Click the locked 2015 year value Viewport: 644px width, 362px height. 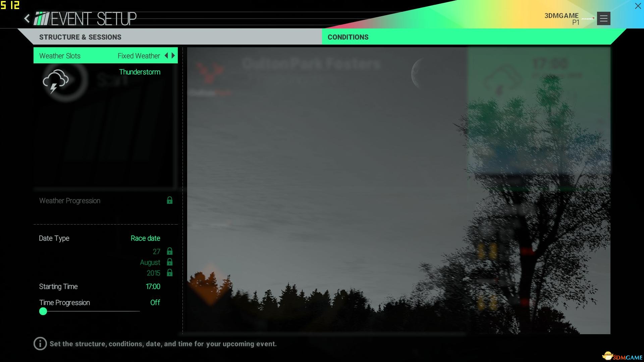tap(153, 273)
